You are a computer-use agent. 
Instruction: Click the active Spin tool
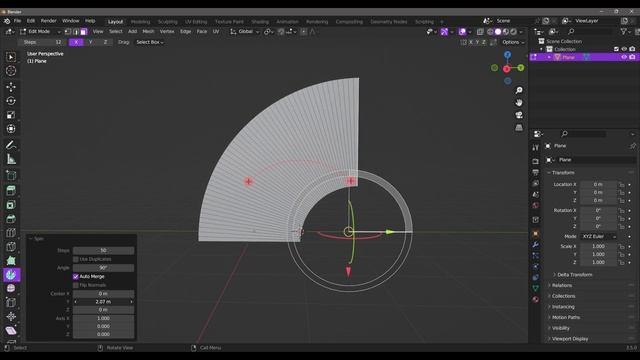point(11,275)
